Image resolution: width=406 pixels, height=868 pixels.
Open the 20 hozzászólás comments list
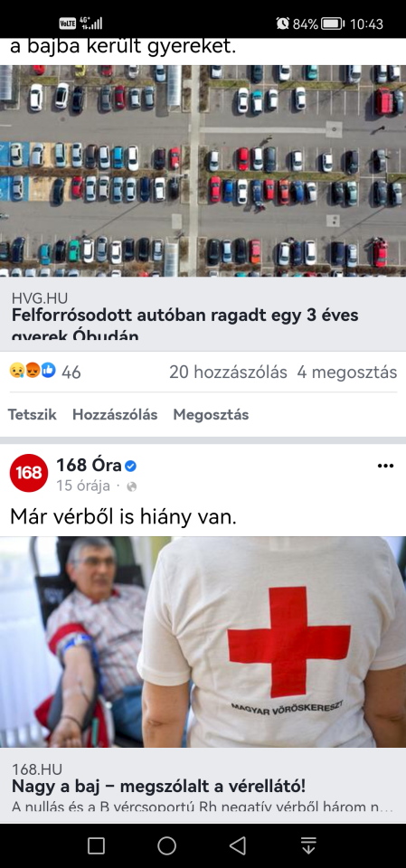click(228, 372)
